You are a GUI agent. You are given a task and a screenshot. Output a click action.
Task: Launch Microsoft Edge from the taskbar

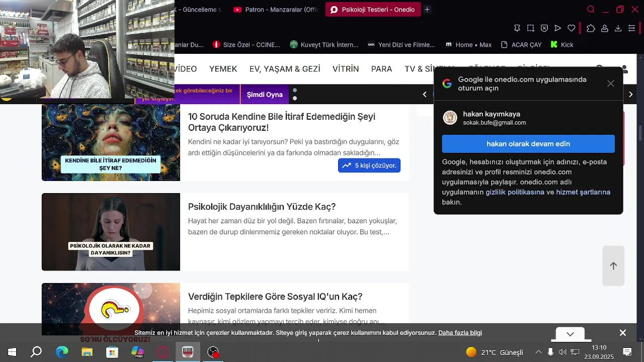click(x=61, y=352)
